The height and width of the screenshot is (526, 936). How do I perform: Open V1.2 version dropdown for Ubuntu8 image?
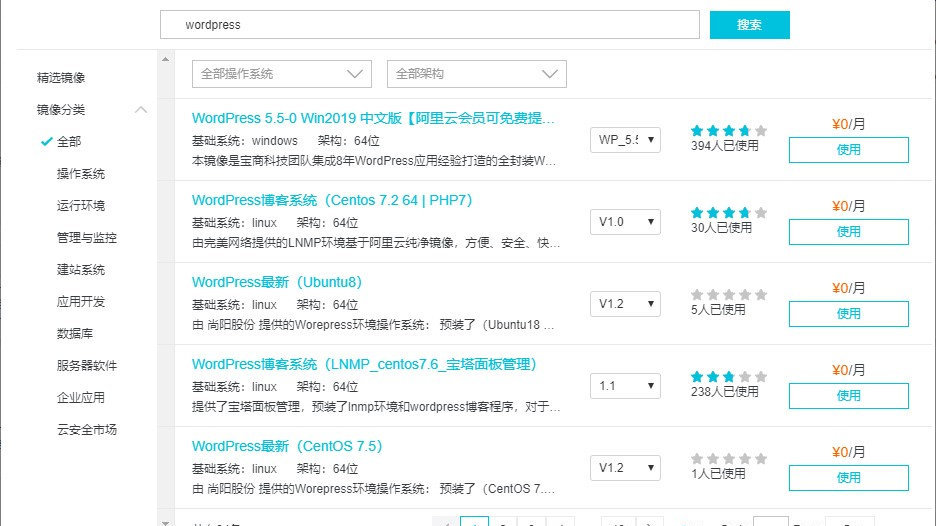pos(625,303)
